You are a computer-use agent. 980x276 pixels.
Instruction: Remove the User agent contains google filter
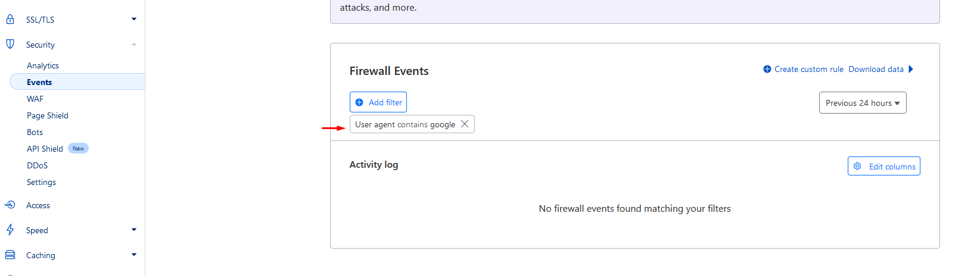[465, 124]
